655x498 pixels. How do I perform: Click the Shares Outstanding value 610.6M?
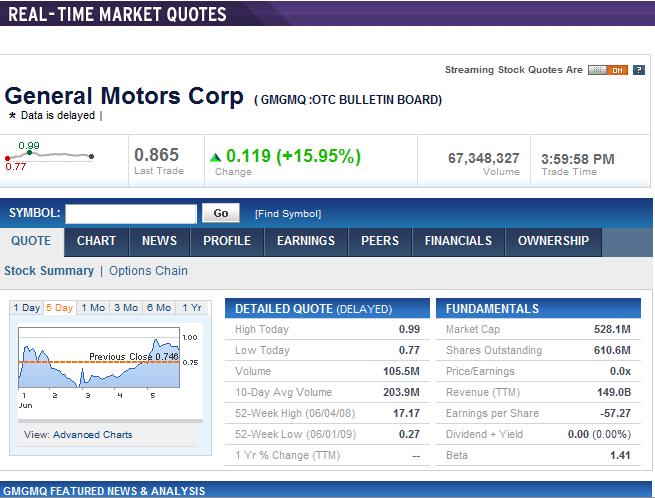[612, 350]
